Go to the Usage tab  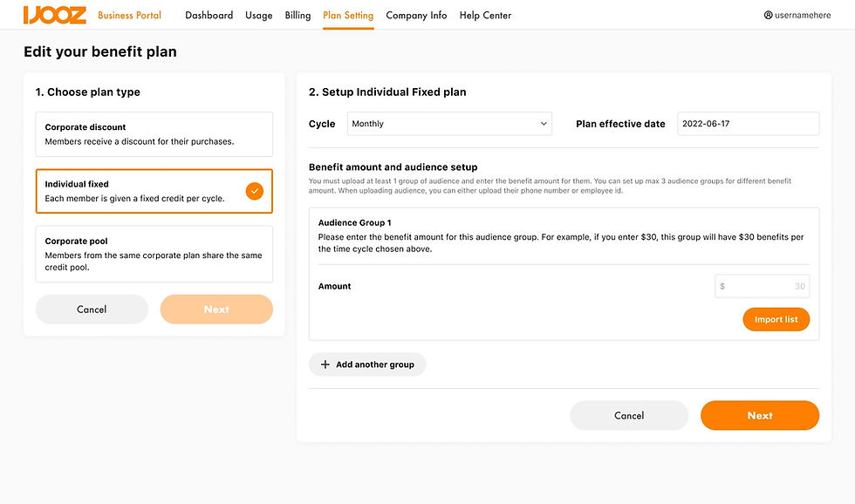pyautogui.click(x=258, y=15)
